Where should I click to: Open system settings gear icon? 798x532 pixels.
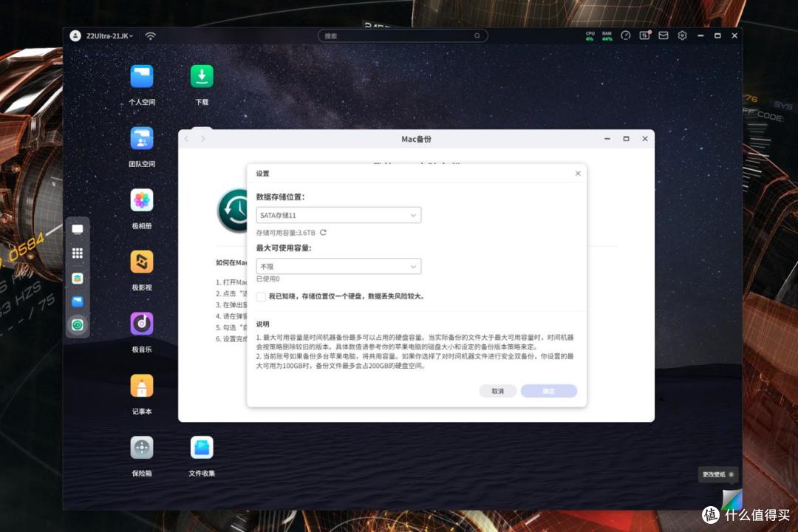(x=682, y=35)
